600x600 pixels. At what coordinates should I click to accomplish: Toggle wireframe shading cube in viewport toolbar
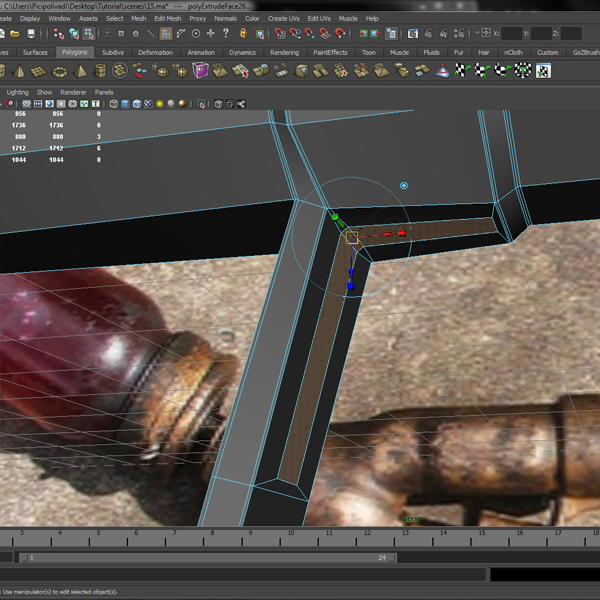tap(113, 104)
